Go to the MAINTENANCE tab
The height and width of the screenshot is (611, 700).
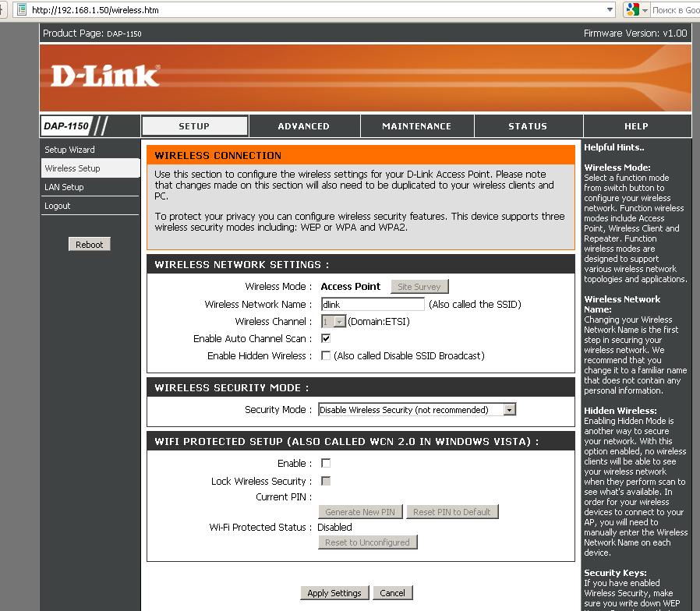point(416,125)
